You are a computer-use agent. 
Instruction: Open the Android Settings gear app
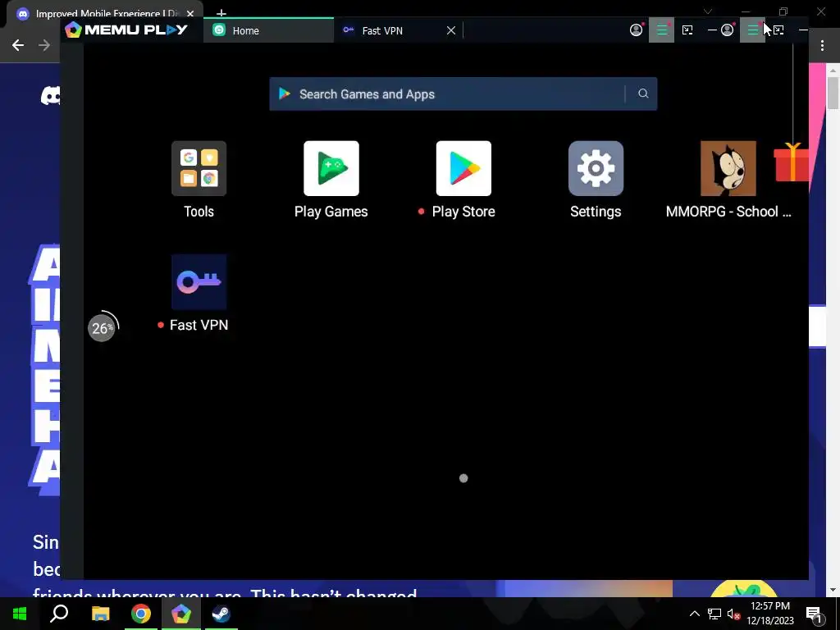click(596, 168)
